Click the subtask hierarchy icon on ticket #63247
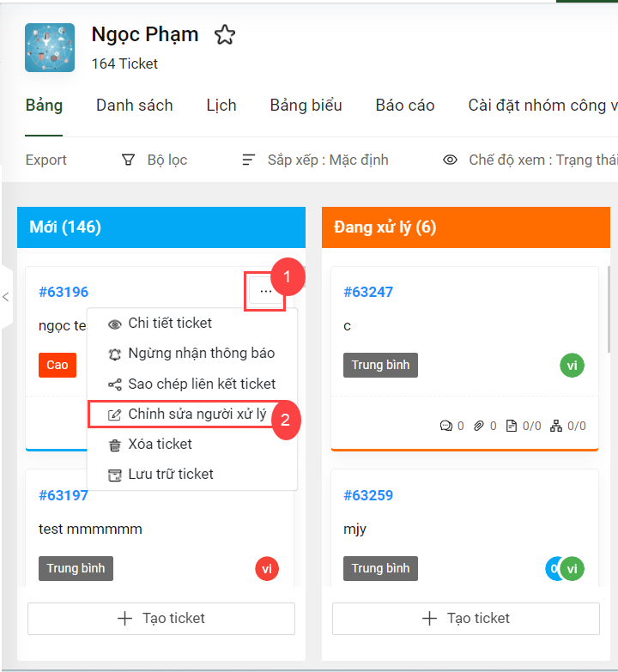The height and width of the screenshot is (672, 618). point(556,426)
